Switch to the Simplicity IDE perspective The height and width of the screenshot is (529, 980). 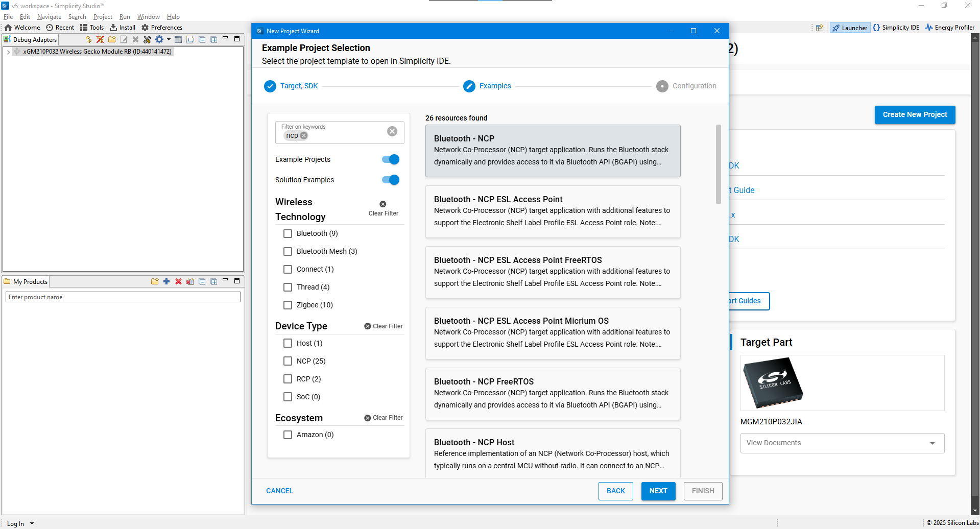tap(896, 28)
